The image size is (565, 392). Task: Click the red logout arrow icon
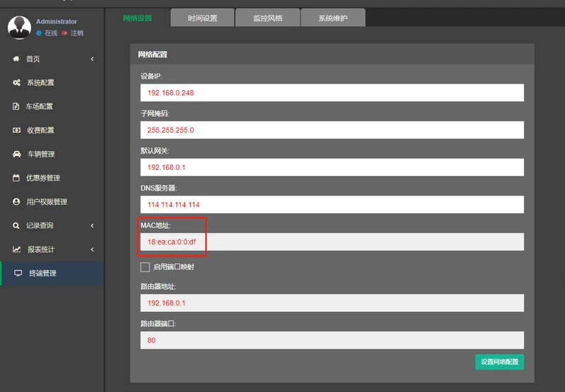point(65,33)
